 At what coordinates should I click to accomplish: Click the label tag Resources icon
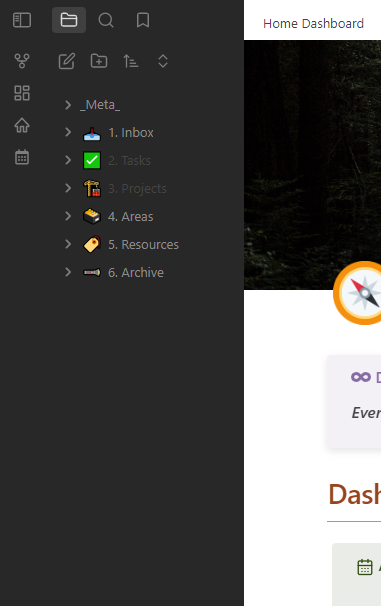92,244
